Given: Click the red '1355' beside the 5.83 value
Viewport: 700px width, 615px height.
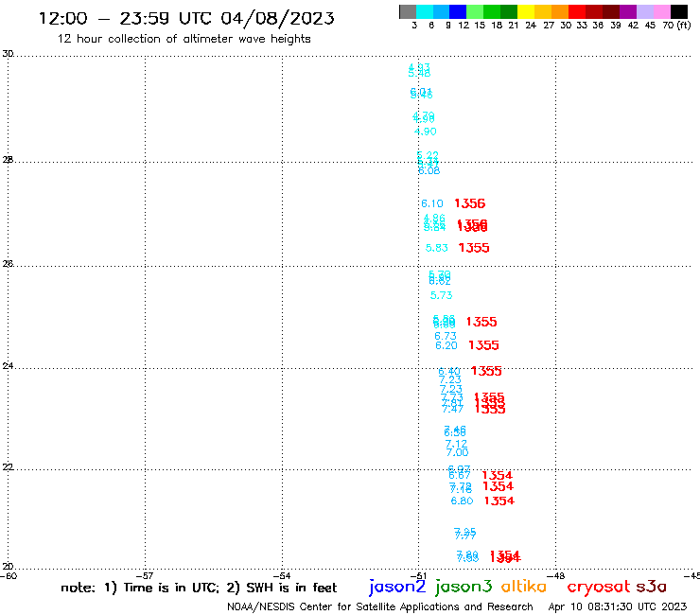Looking at the screenshot, I should click(x=474, y=248).
